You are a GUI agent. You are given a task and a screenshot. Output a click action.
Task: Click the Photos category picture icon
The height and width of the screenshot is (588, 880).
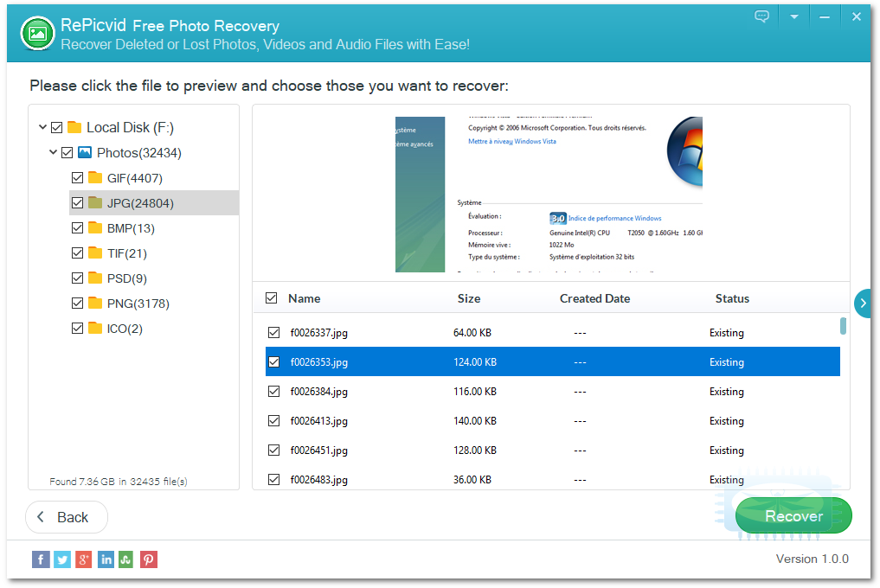click(x=85, y=152)
